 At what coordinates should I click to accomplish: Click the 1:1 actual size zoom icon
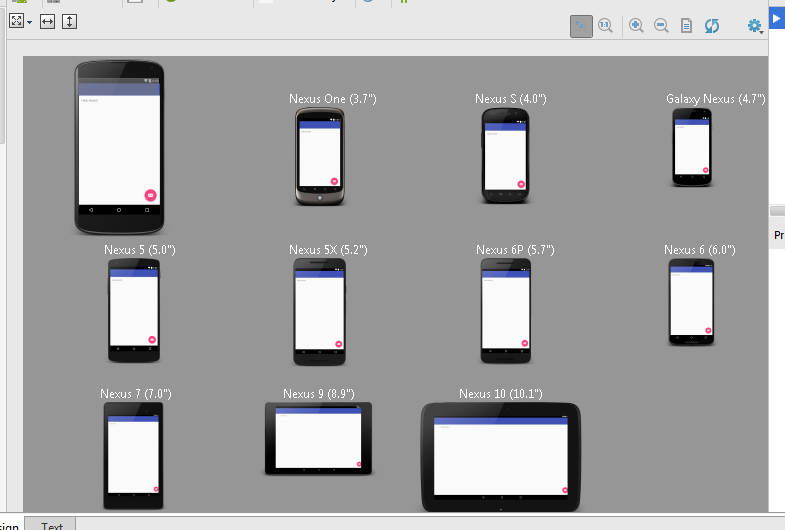[x=605, y=26]
